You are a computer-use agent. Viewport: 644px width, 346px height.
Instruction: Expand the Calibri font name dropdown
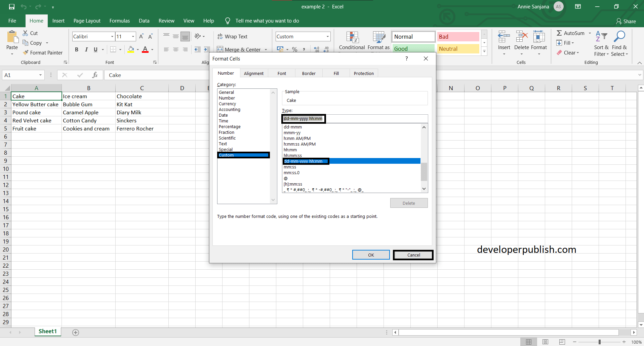[112, 36]
